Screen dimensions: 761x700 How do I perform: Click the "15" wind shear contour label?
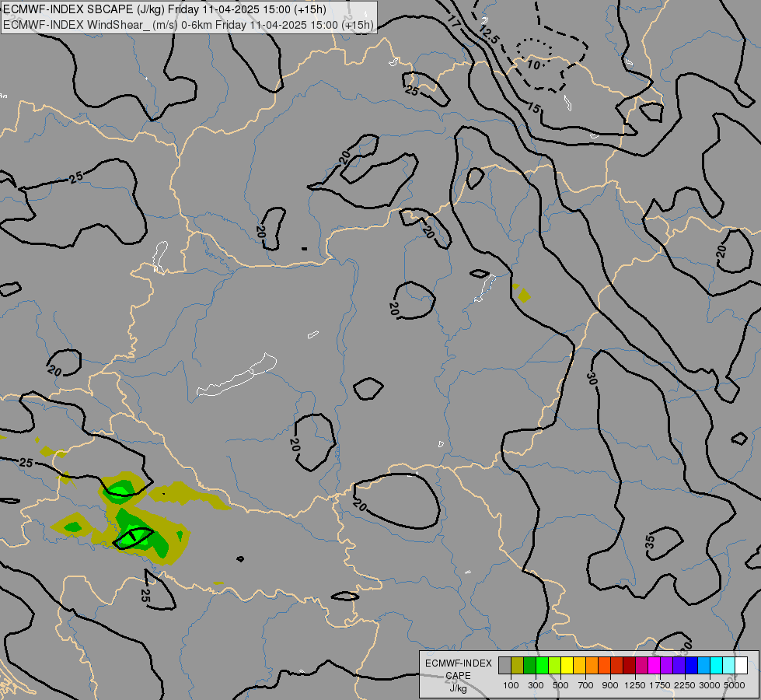coord(534,108)
